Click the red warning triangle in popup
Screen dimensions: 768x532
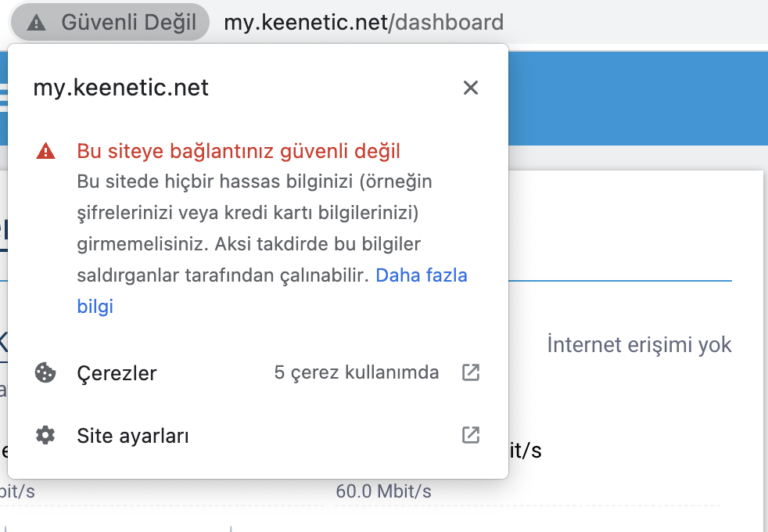[x=45, y=151]
